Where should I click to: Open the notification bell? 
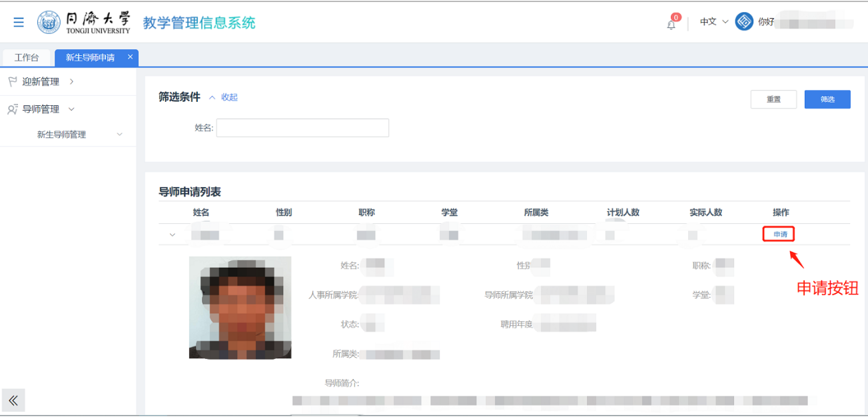coord(671,24)
